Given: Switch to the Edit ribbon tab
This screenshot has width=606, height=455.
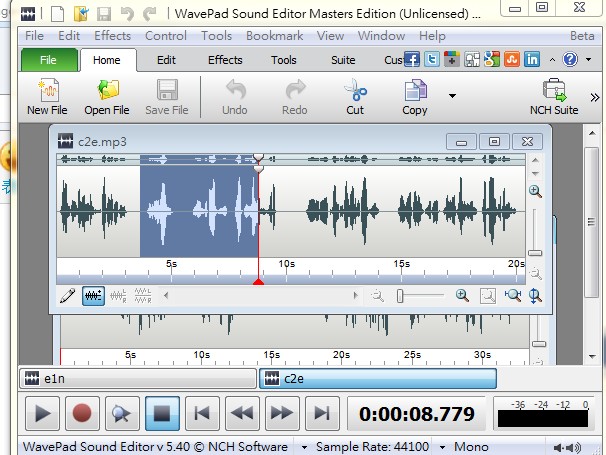Looking at the screenshot, I should [166, 60].
